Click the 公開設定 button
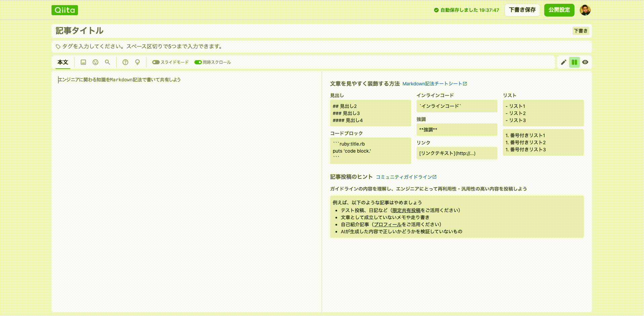The image size is (644, 316). (559, 10)
